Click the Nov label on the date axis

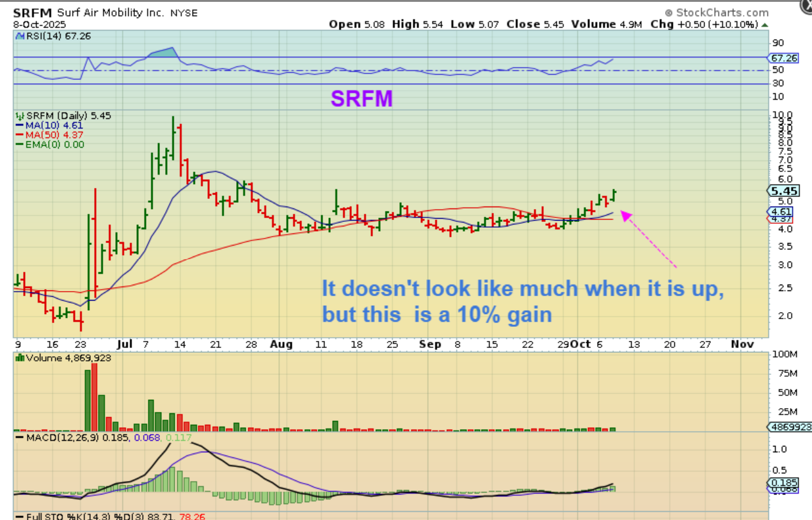(742, 344)
